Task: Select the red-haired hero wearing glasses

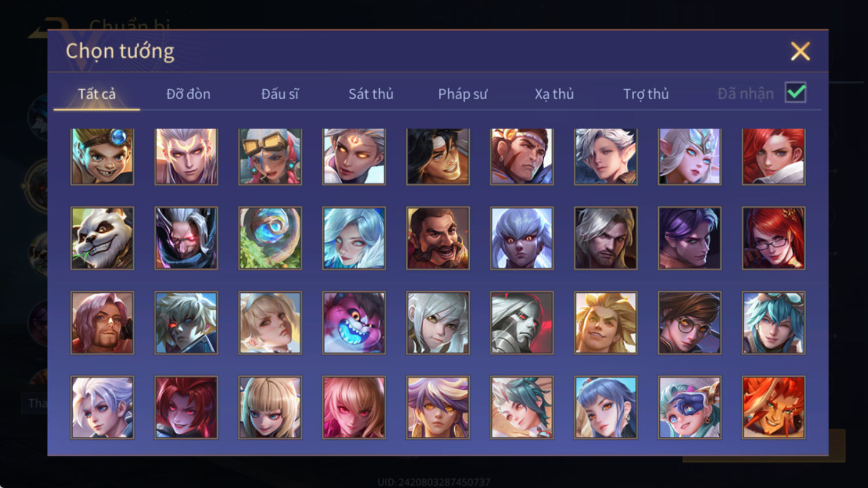Action: (773, 238)
